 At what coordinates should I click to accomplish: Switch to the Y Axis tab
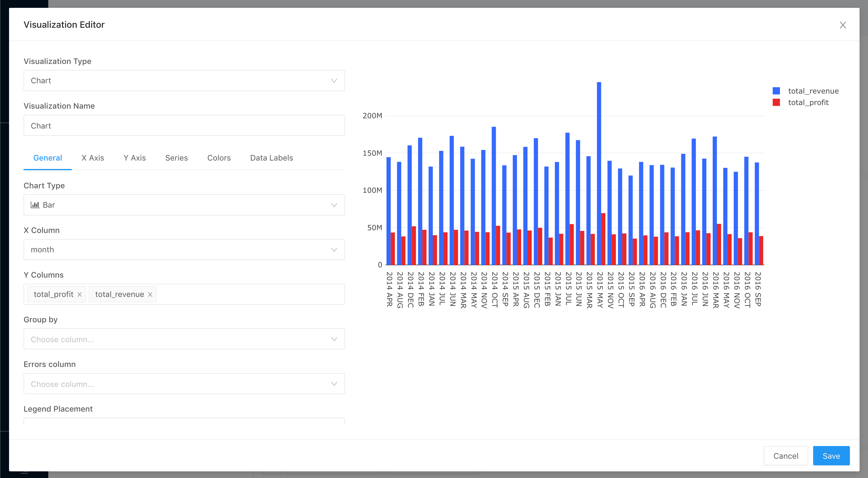(x=135, y=158)
